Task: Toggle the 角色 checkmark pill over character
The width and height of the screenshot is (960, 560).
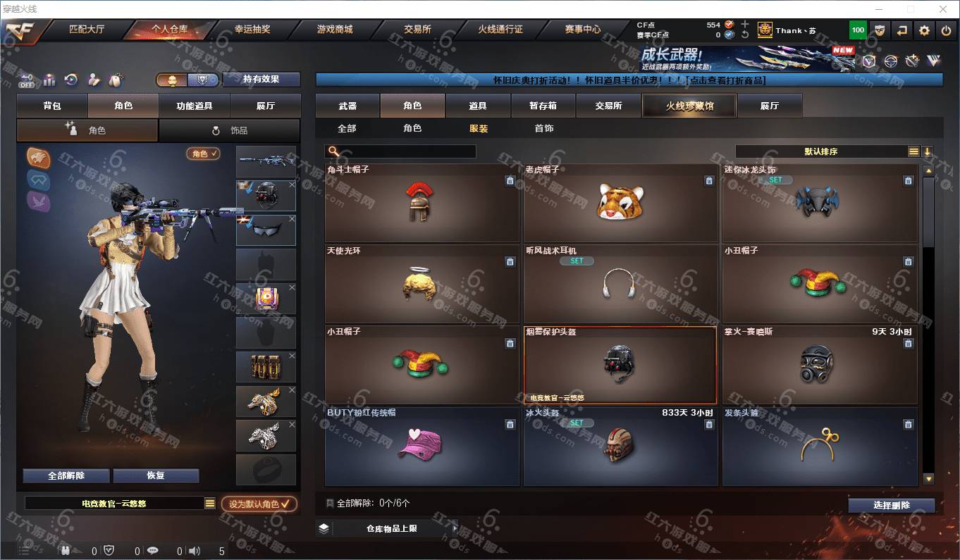Action: 203,154
